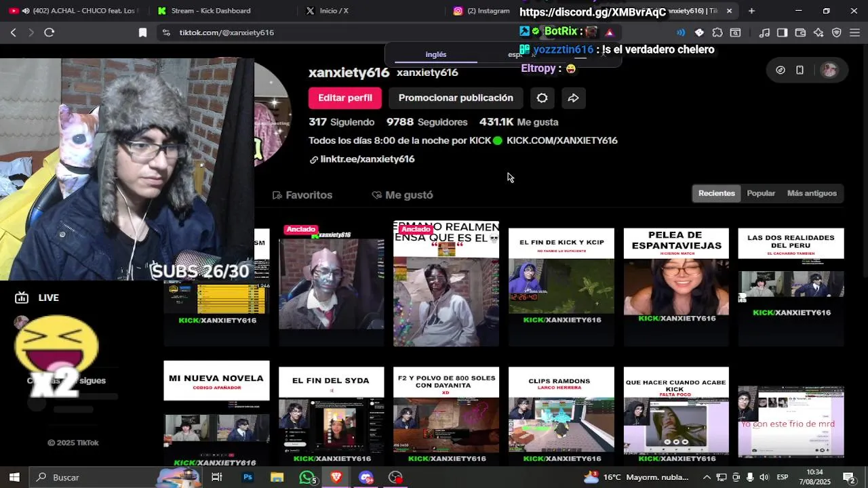Open media control music note icon
The image size is (868, 488).
764,33
